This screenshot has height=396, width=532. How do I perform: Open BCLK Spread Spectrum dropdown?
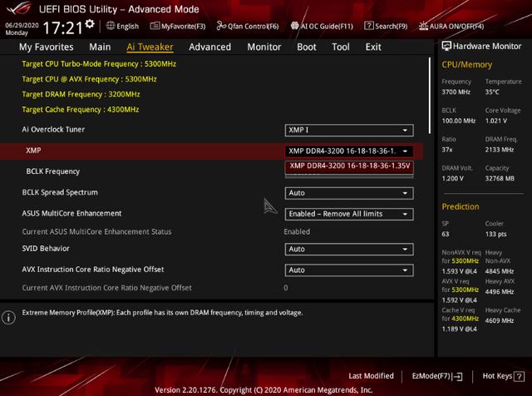[349, 193]
